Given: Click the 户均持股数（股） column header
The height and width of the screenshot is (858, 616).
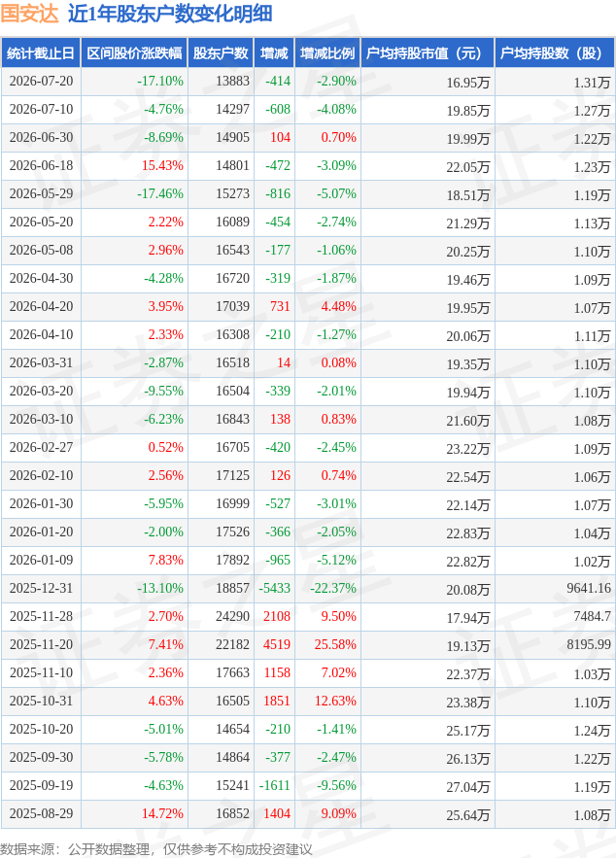Looking at the screenshot, I should 555,53.
